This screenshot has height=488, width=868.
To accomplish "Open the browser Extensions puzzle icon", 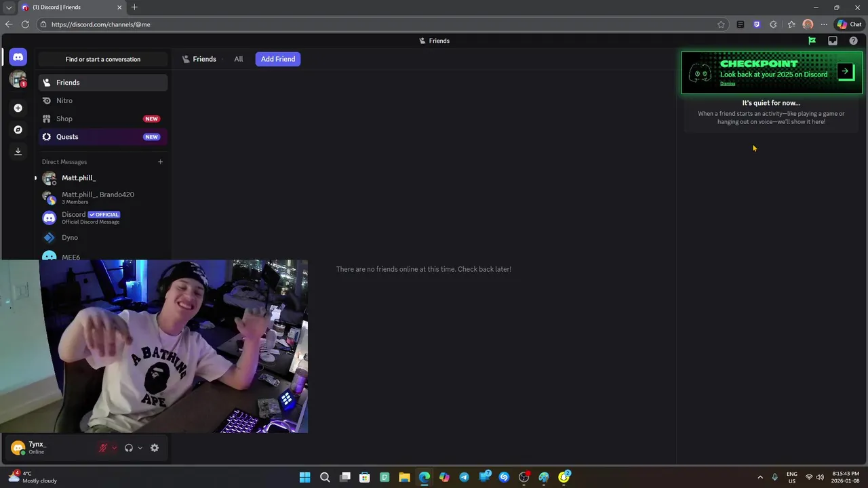I will pyautogui.click(x=773, y=24).
